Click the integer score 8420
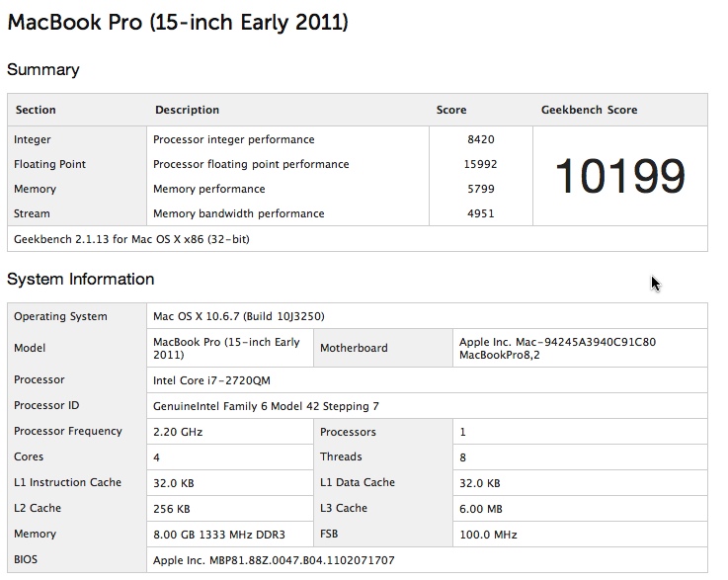The width and height of the screenshot is (728, 580). coord(480,139)
